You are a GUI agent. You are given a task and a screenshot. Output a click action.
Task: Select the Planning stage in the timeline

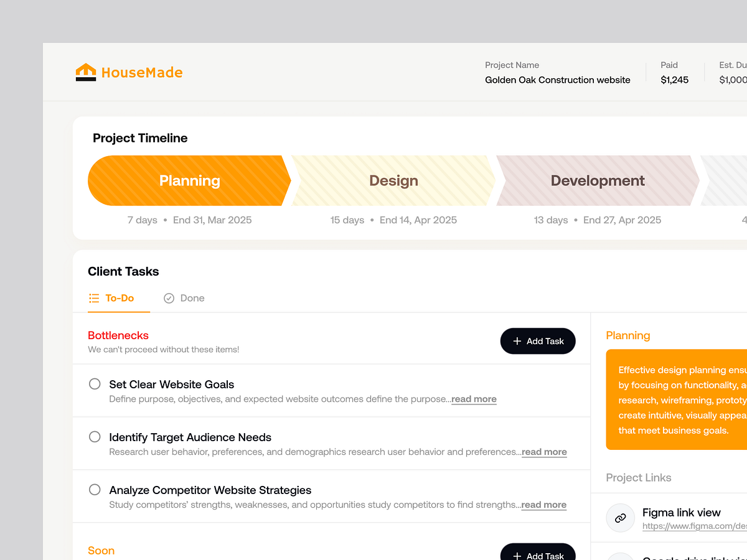tap(189, 180)
